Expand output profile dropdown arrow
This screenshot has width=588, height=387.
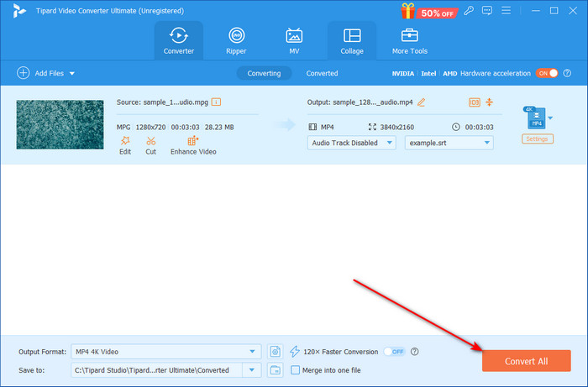[550, 118]
